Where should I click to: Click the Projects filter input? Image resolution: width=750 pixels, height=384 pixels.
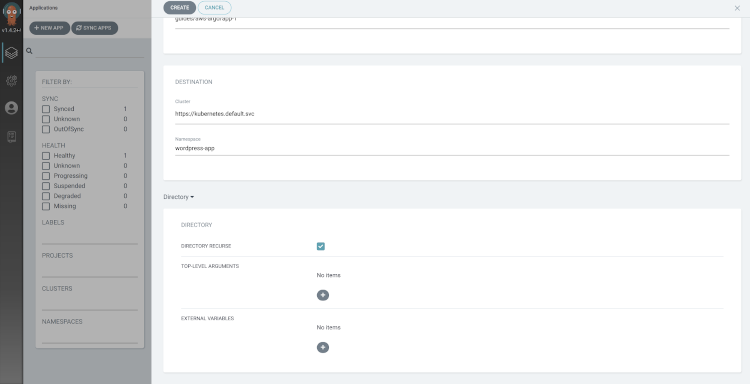tap(89, 270)
